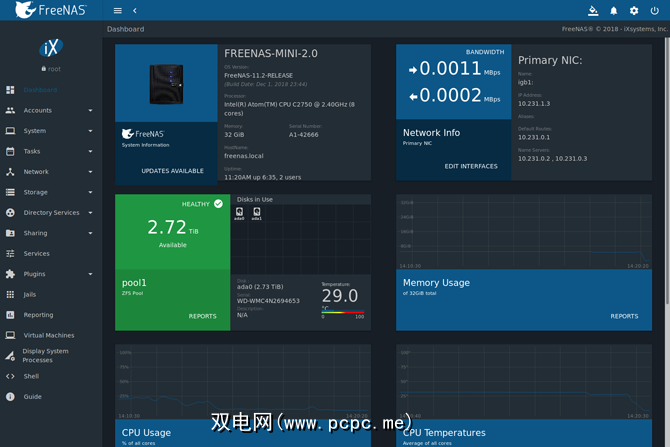Expand the Storage section in the sidebar
Screen dimensions: 670x447
point(90,192)
